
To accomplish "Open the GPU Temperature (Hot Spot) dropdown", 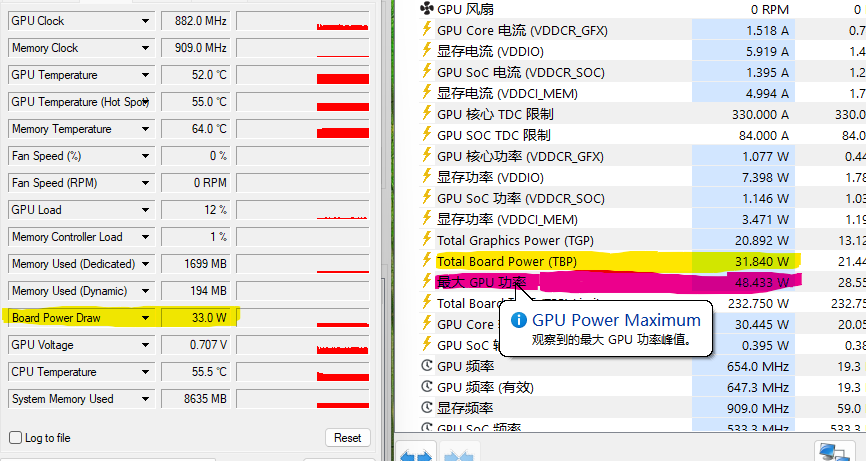I will pos(145,102).
